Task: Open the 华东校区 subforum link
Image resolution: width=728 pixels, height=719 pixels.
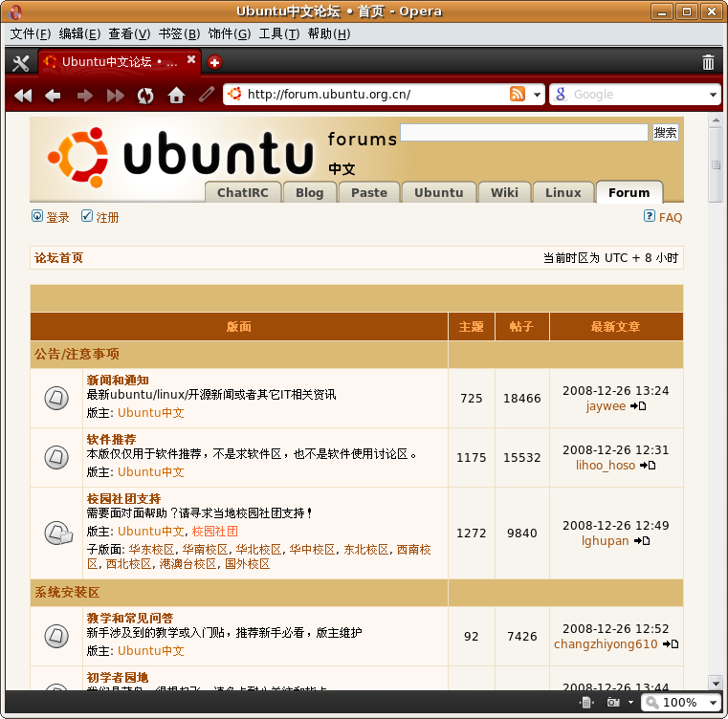Action: [x=151, y=550]
